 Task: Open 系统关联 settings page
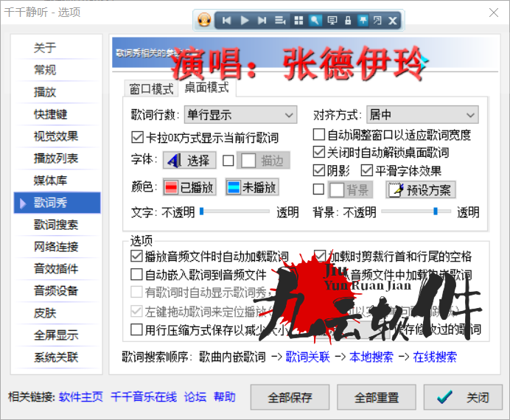coord(57,357)
